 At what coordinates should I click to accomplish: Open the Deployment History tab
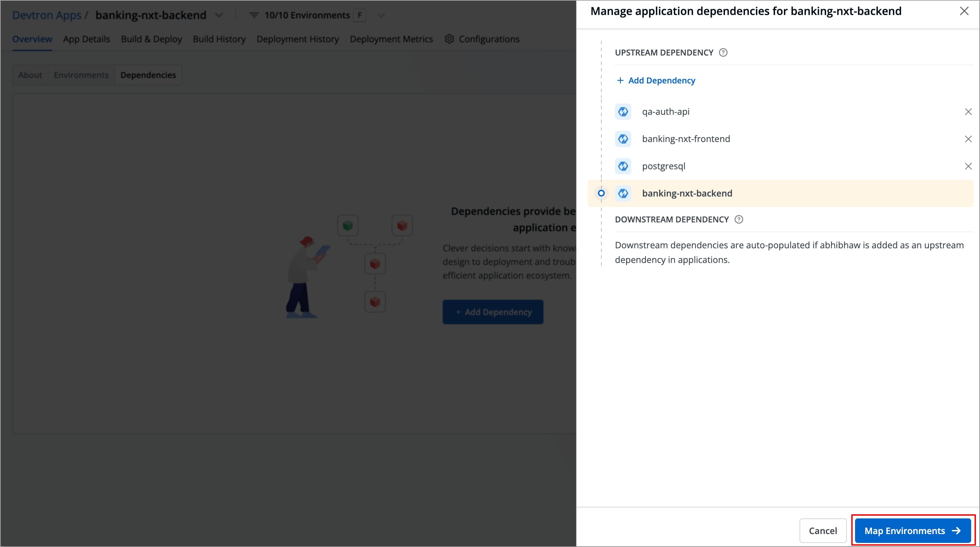(x=298, y=39)
